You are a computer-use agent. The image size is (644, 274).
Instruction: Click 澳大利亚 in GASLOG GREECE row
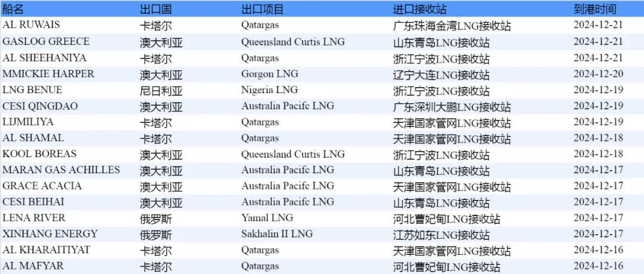tap(161, 43)
